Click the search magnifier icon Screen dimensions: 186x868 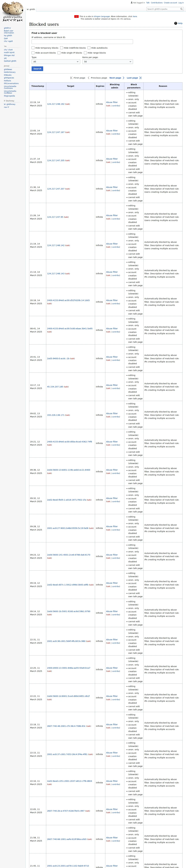[x=181, y=9]
